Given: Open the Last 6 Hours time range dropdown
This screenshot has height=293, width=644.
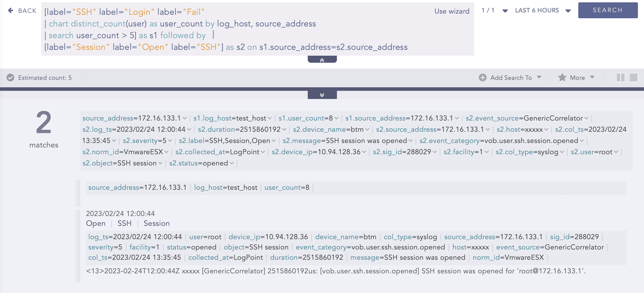Looking at the screenshot, I should tap(568, 11).
